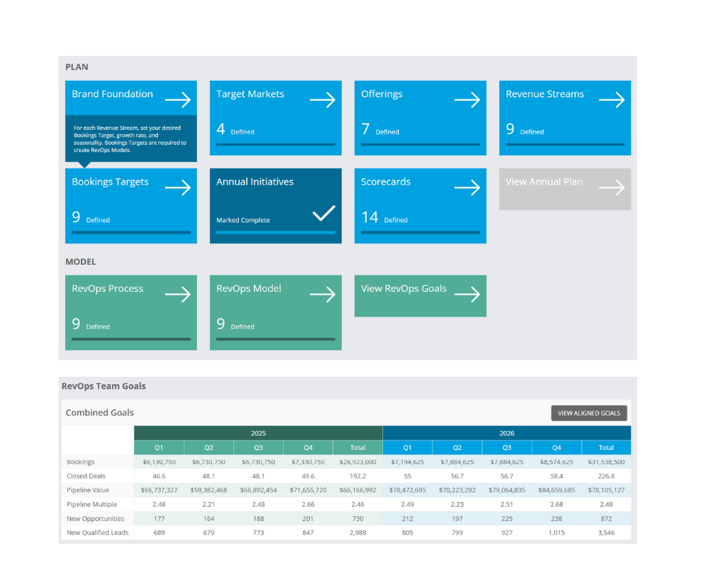Click the New Qualified Leads row label

(x=97, y=532)
